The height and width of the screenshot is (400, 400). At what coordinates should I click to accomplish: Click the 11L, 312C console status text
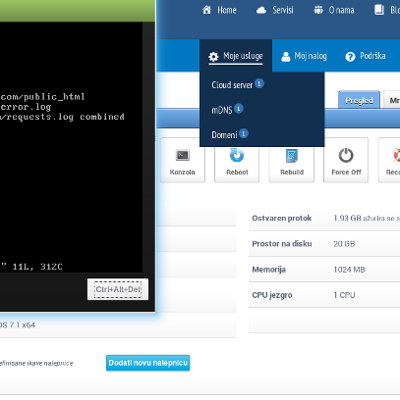click(37, 267)
